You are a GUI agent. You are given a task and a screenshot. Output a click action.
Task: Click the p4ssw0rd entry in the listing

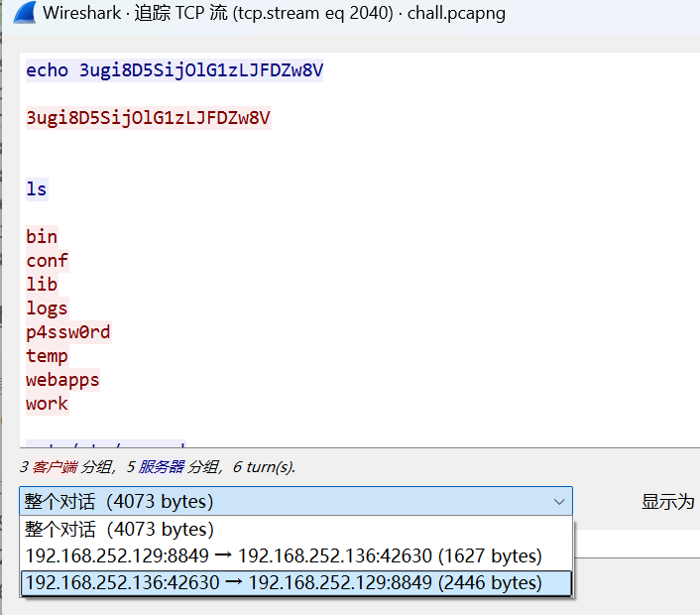coord(68,331)
